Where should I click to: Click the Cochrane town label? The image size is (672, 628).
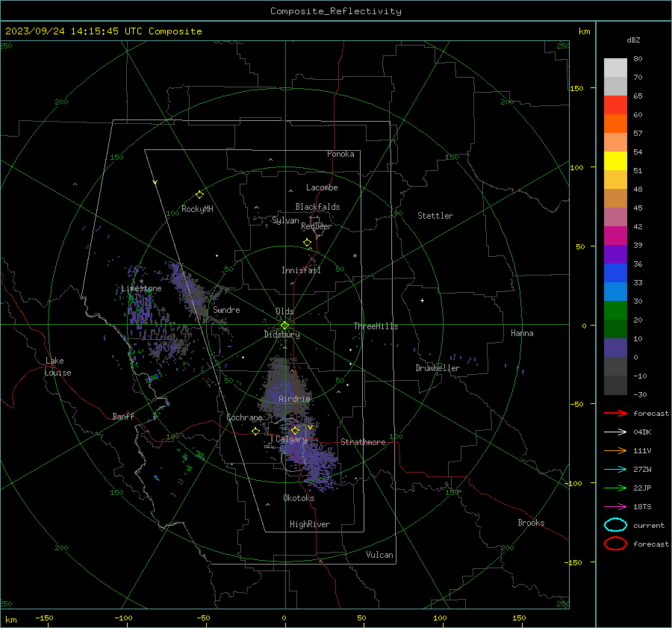(x=244, y=417)
